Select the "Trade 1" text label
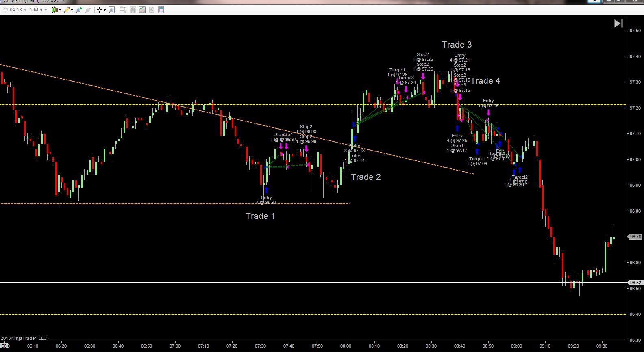The height and width of the screenshot is (352, 644). click(260, 216)
